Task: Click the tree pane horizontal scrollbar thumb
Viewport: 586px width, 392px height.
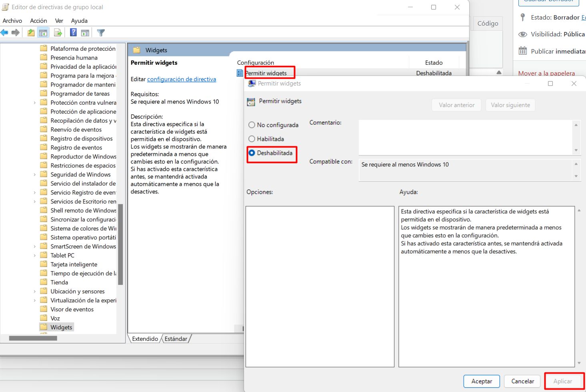Action: pyautogui.click(x=33, y=338)
